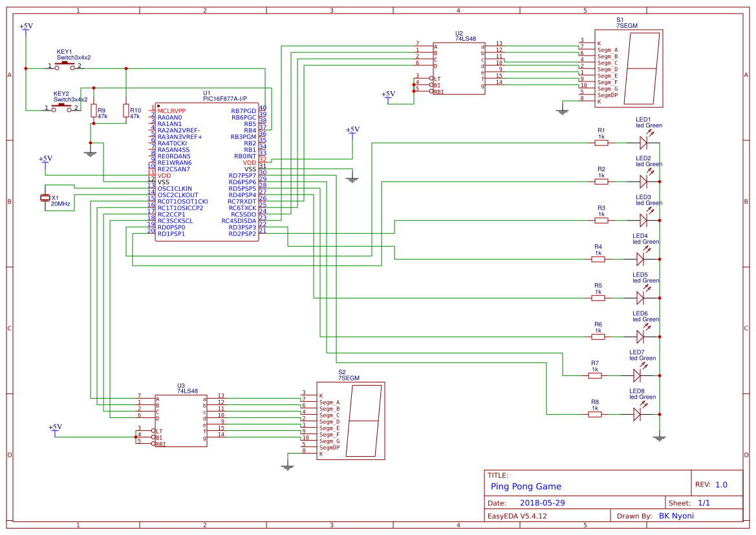Click the 'U3' designator above the 74LS48
Viewport: 756px width, 535px height.
(x=181, y=386)
